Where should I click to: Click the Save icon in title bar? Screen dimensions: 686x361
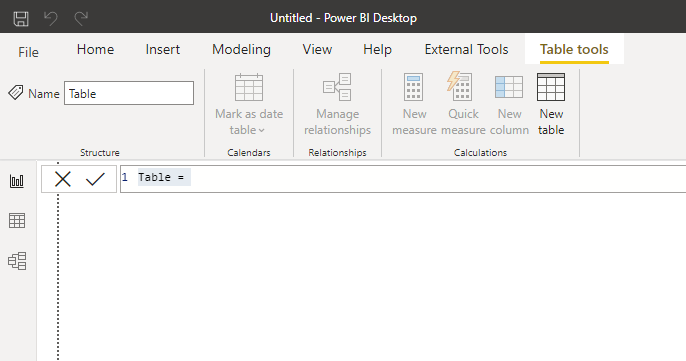pyautogui.click(x=21, y=18)
